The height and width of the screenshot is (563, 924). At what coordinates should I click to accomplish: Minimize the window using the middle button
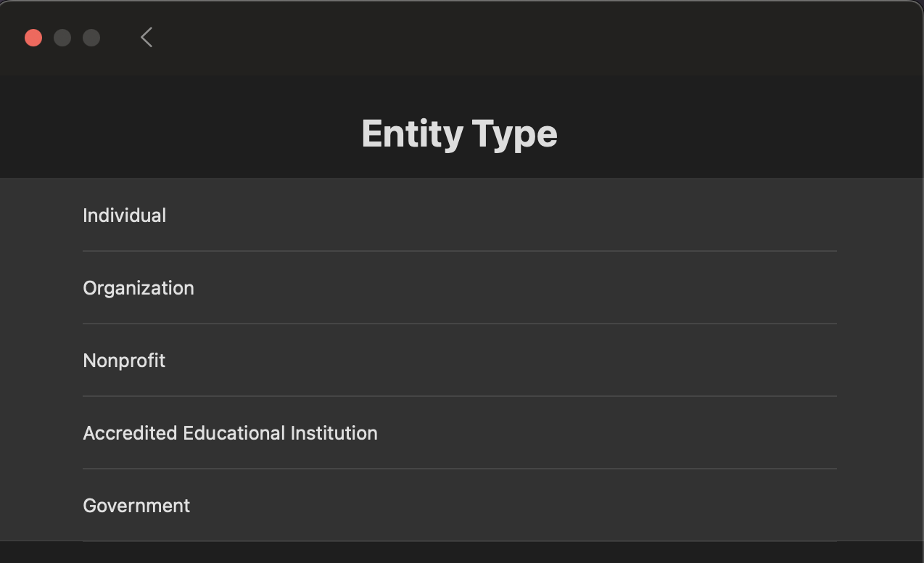62,38
